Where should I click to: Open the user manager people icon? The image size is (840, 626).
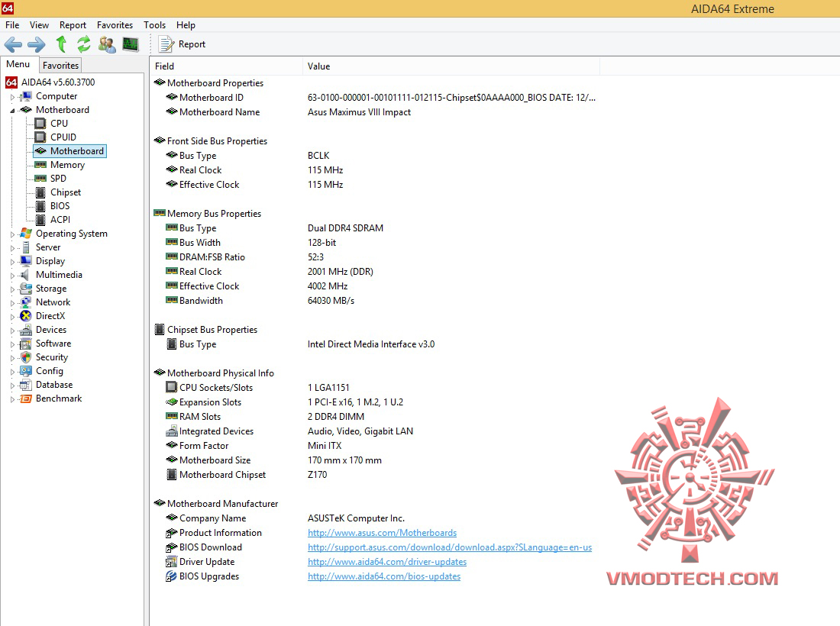coord(107,44)
